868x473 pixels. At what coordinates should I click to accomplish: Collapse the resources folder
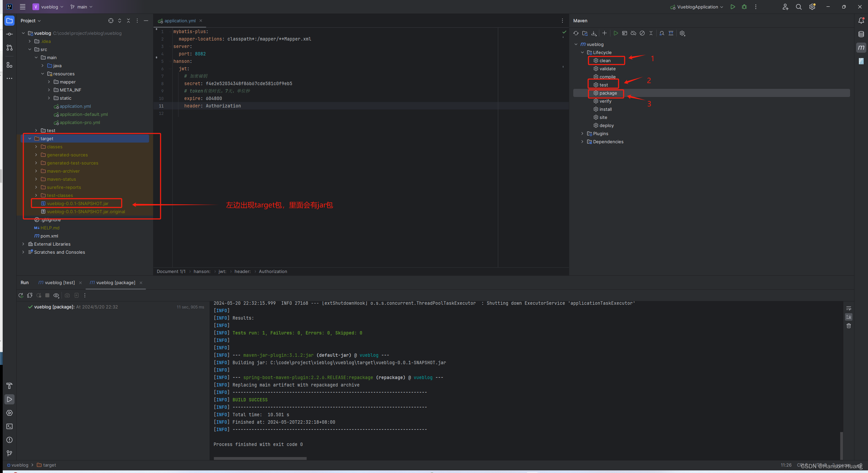43,74
